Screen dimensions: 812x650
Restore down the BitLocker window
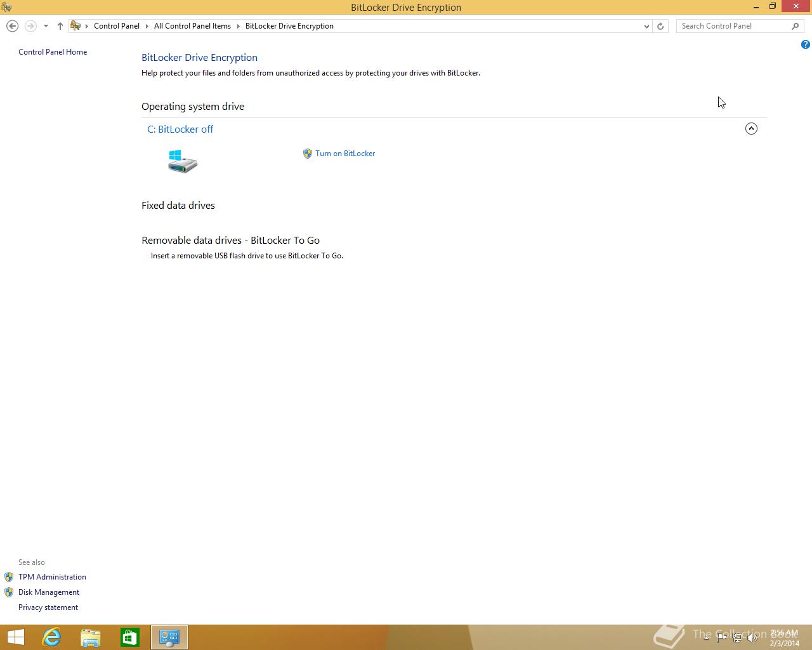pos(773,7)
